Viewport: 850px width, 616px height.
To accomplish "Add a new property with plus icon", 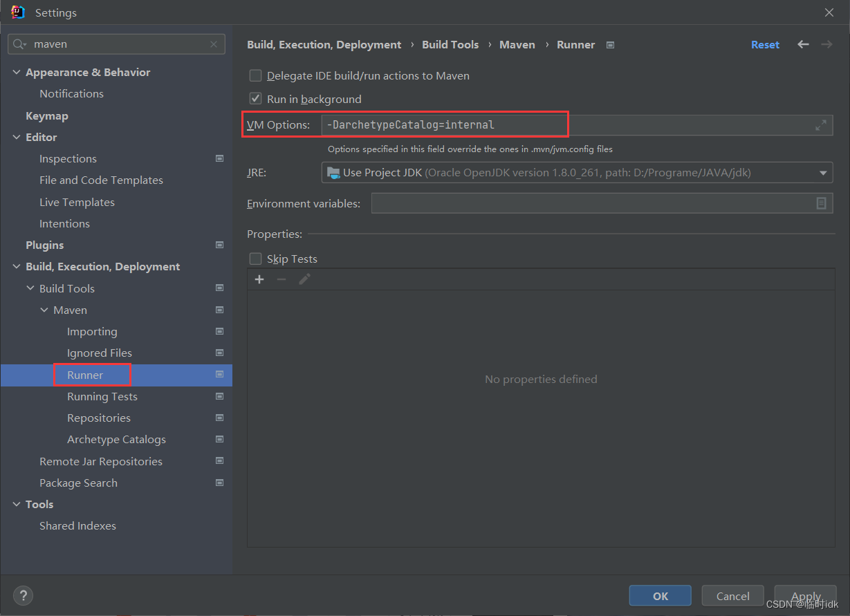I will click(x=259, y=279).
